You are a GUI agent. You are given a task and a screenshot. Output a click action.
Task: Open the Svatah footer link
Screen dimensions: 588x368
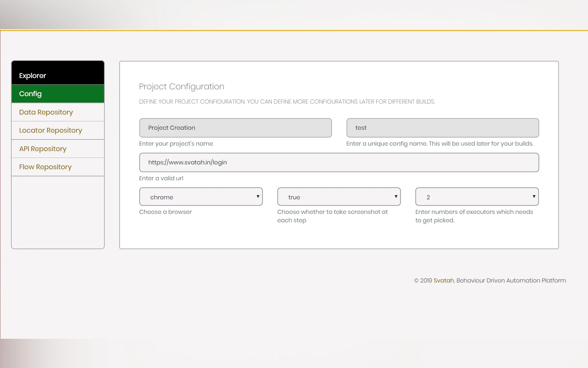point(443,280)
